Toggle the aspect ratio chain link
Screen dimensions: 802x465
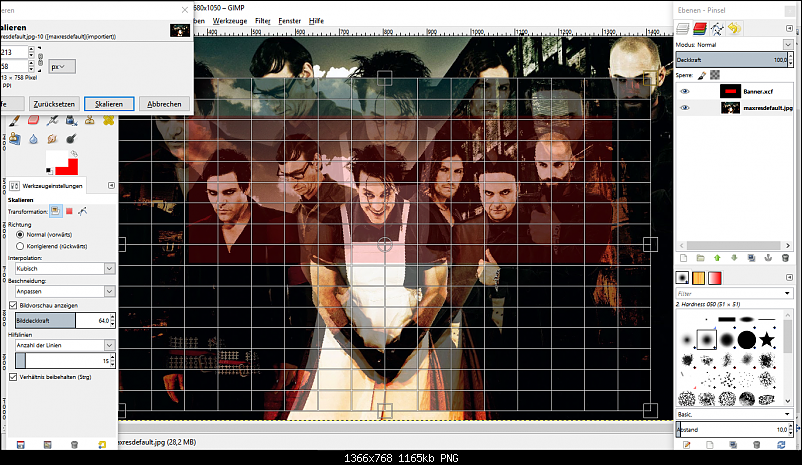(40, 59)
